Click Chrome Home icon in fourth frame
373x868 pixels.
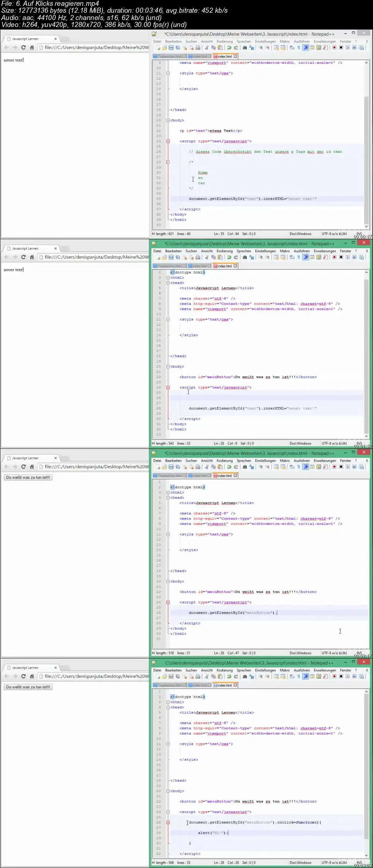[32, 676]
